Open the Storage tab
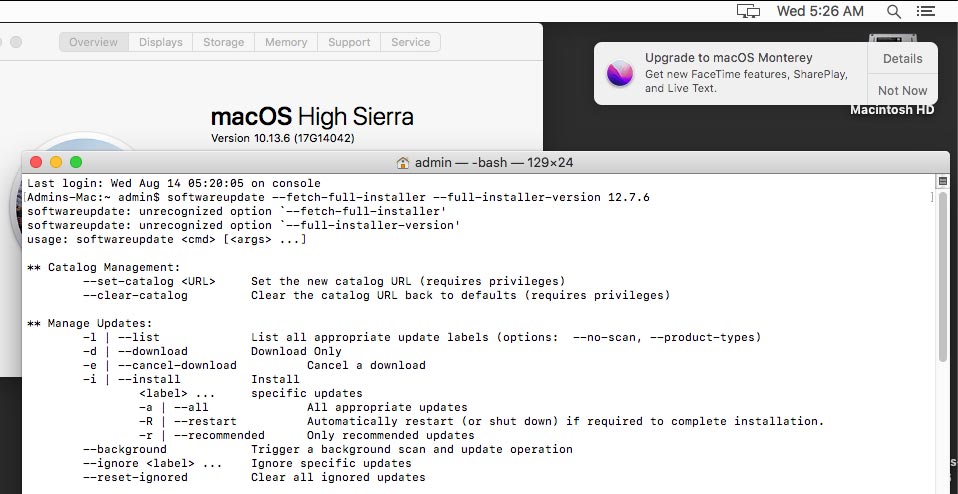Image resolution: width=958 pixels, height=494 pixels. click(223, 42)
